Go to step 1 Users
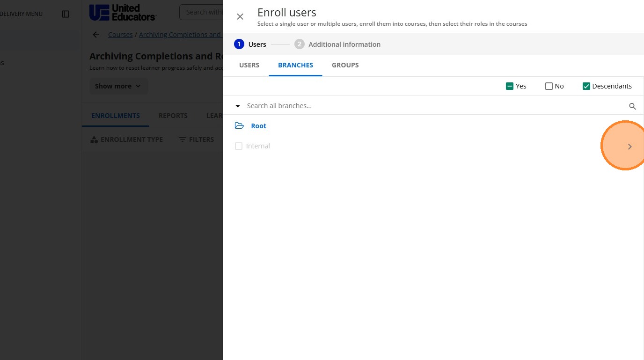 250,44
